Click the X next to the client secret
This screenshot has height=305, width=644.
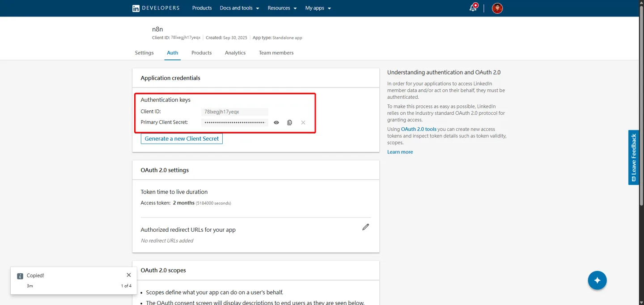(303, 122)
